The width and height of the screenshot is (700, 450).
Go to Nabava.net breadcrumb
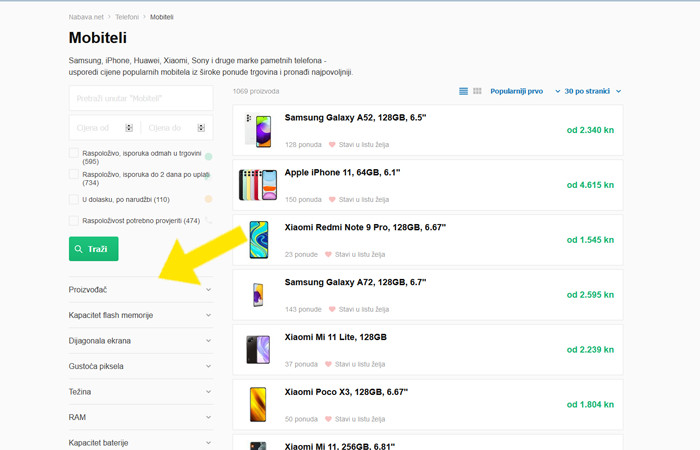pyautogui.click(x=86, y=17)
